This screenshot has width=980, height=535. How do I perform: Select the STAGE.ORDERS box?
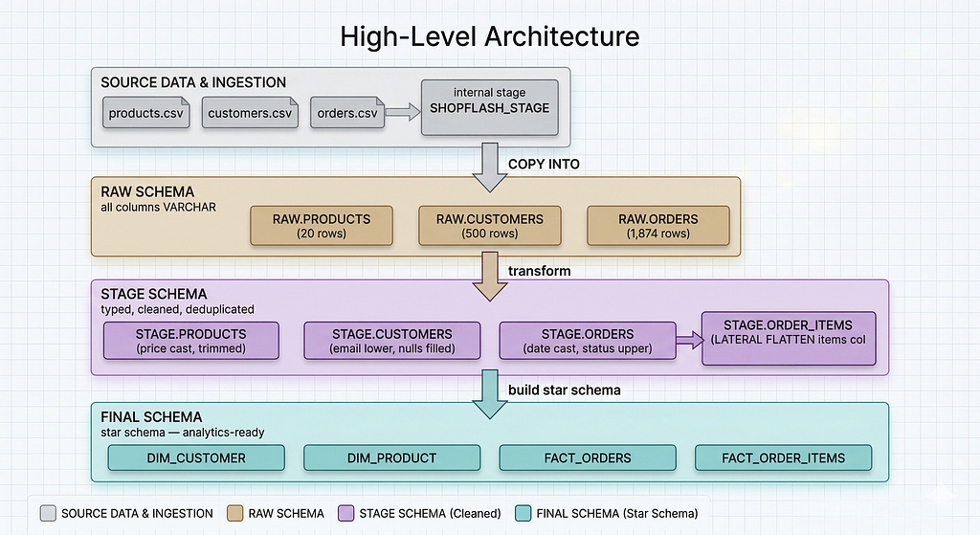coord(588,341)
